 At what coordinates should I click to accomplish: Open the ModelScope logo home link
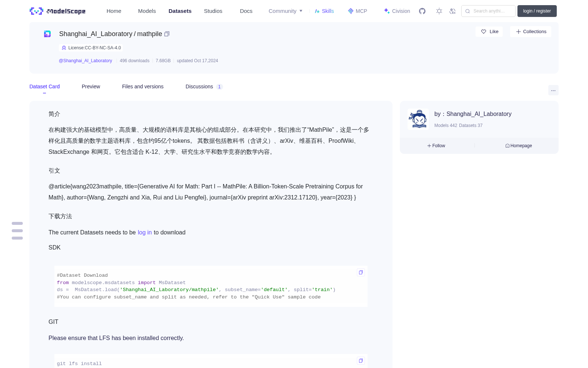[58, 11]
